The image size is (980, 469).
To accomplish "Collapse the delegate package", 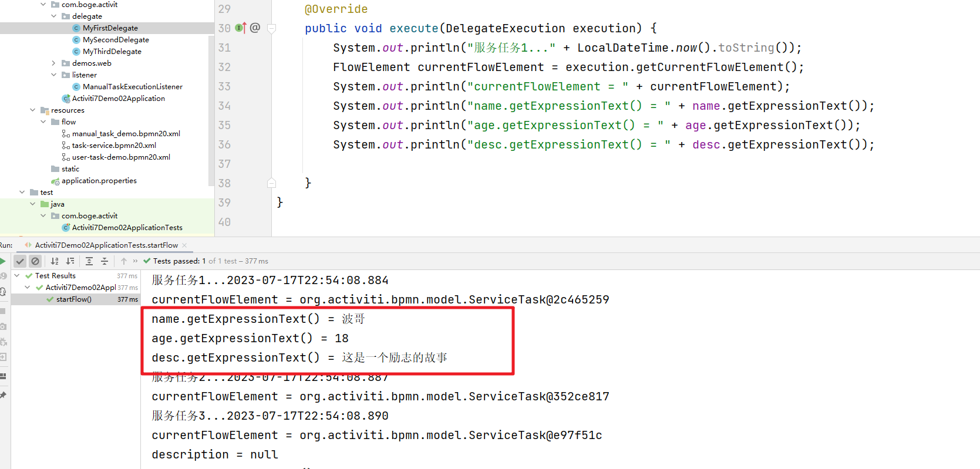I will (x=53, y=16).
